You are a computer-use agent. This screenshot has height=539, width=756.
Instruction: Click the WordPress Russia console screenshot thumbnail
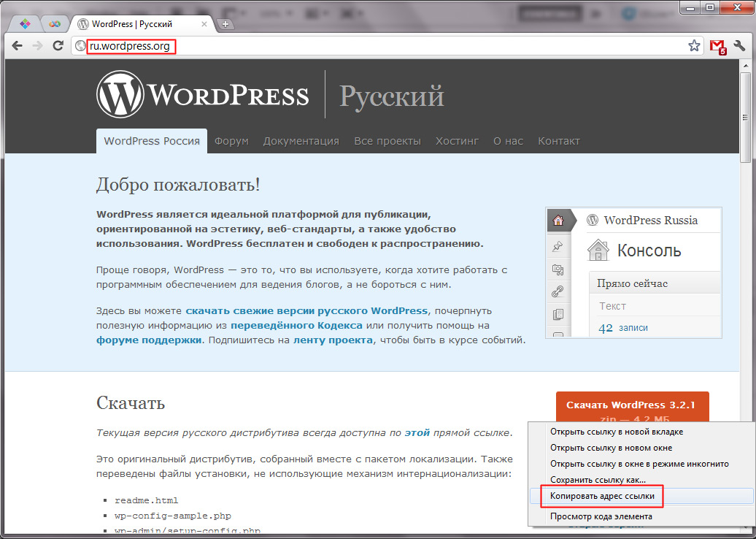tap(633, 272)
